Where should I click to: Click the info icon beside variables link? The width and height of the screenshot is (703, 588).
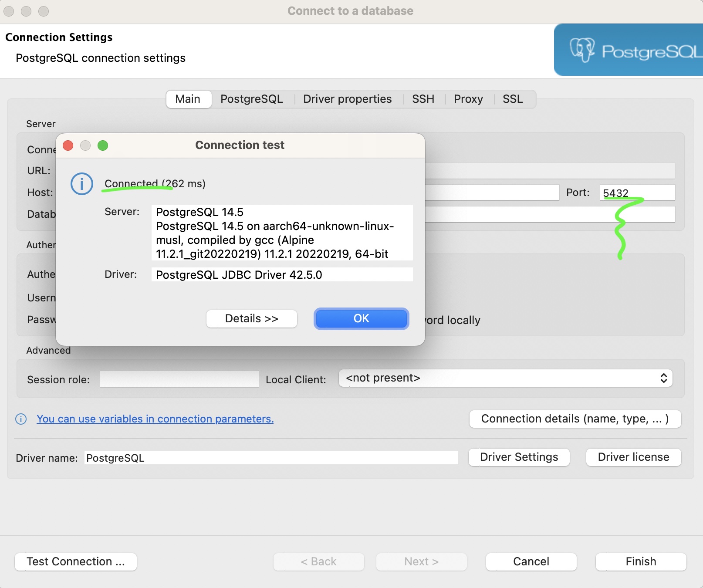(x=21, y=419)
